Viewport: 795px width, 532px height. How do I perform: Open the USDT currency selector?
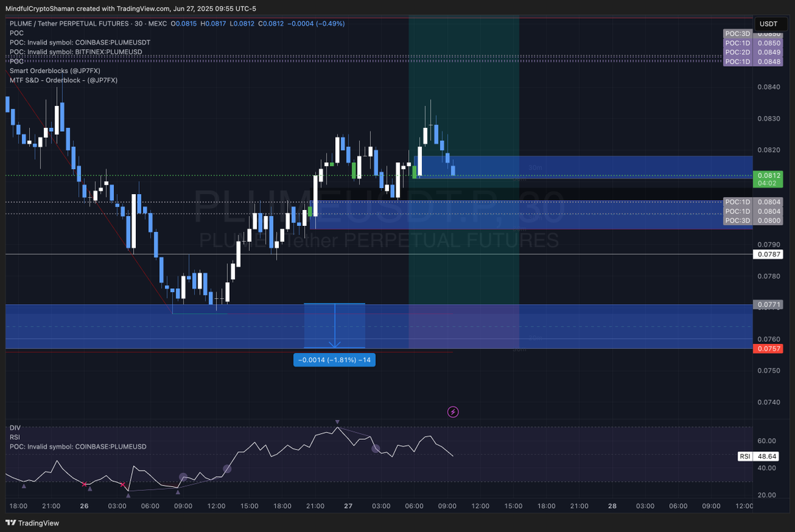pos(768,23)
